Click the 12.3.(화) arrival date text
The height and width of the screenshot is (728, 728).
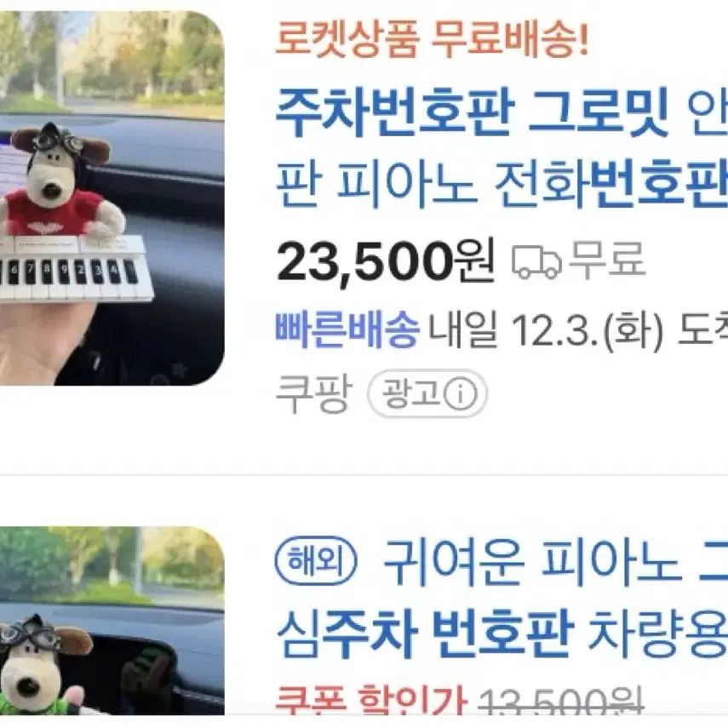[x=588, y=331]
